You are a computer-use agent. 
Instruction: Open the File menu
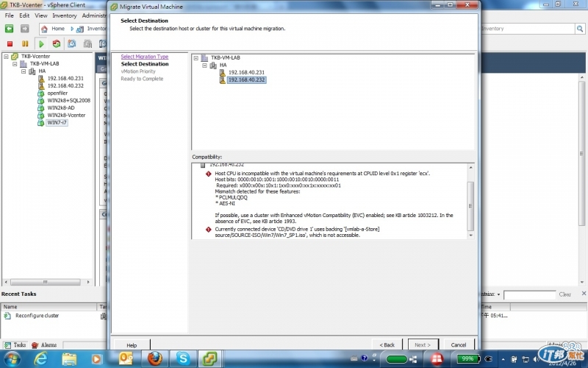10,15
